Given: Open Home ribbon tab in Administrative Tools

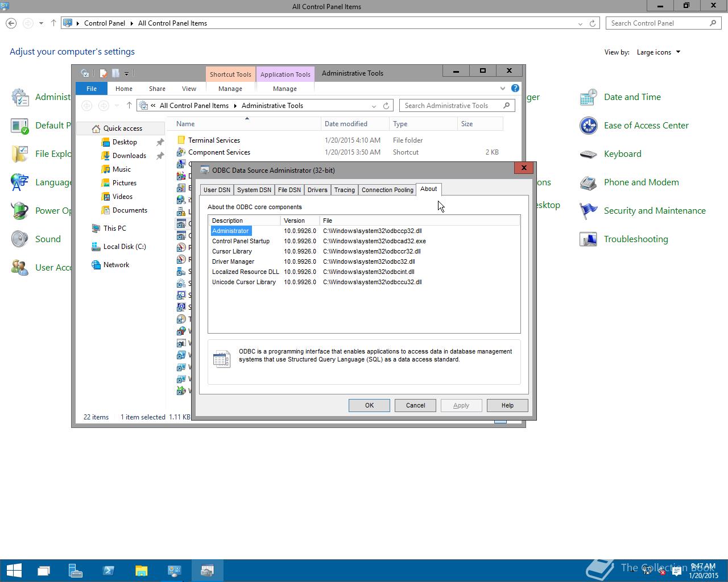Looking at the screenshot, I should pos(124,89).
